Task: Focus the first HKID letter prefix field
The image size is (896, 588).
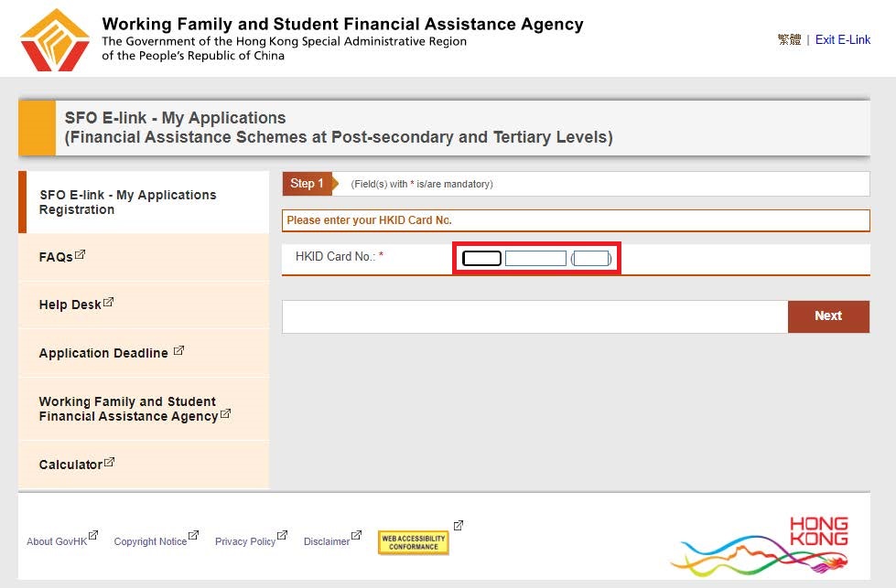Action: (481, 259)
